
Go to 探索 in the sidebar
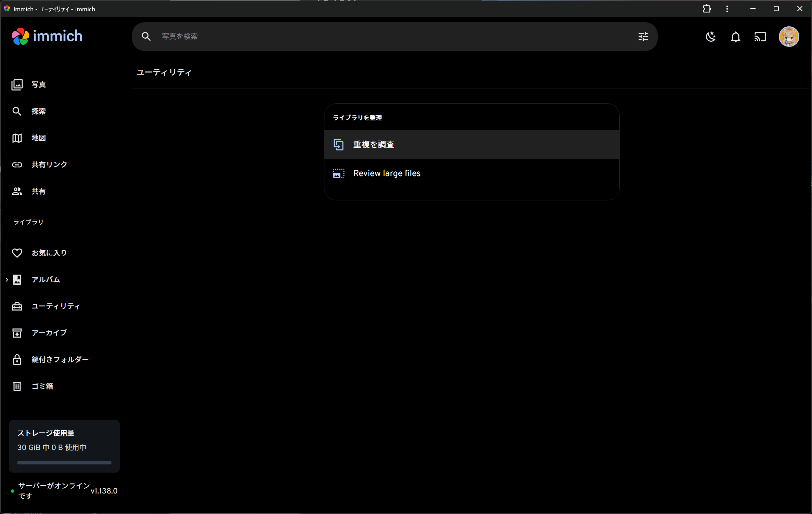coord(38,111)
